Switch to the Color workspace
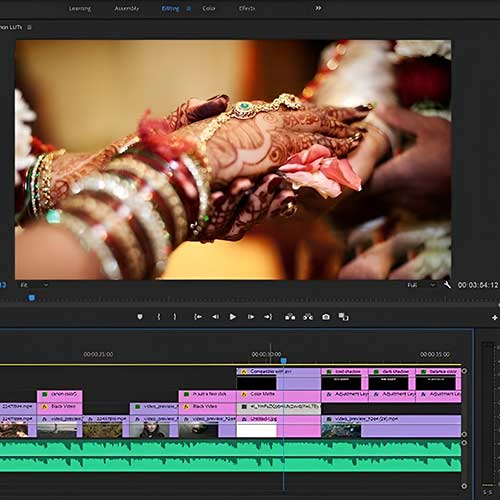This screenshot has width=500, height=500. (x=209, y=8)
